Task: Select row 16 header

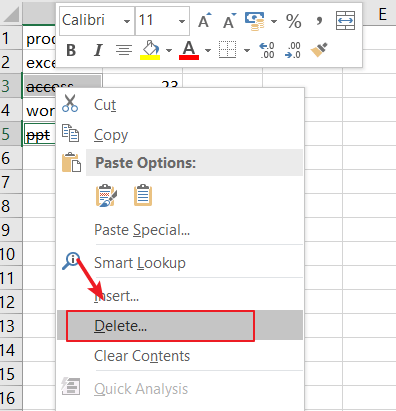Action: 11,398
